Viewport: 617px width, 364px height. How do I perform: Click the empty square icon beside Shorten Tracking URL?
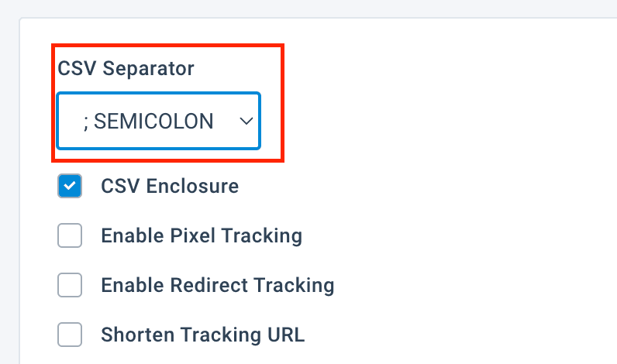(70, 335)
